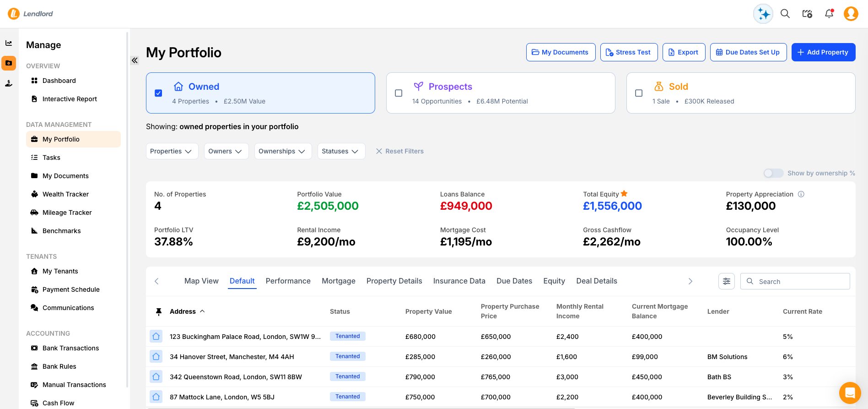Open Wealth Tracker in the sidebar
This screenshot has width=868, height=409.
[x=65, y=194]
